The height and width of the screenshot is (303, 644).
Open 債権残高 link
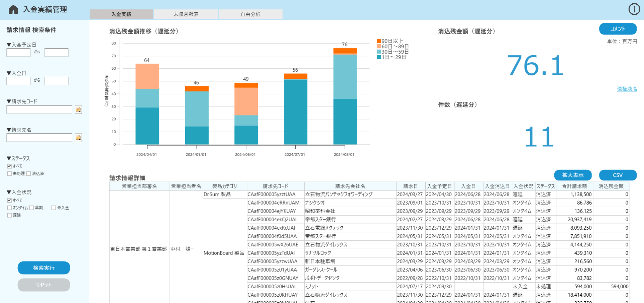tap(627, 89)
